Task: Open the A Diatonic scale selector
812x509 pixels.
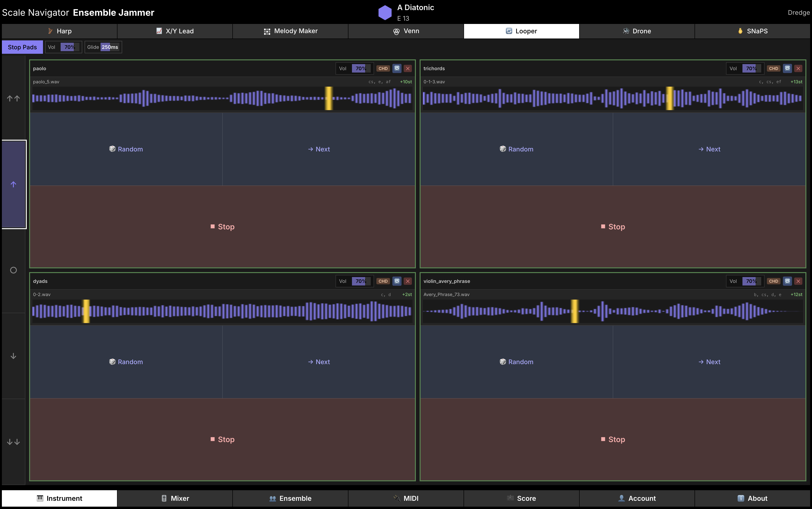Action: pos(415,8)
